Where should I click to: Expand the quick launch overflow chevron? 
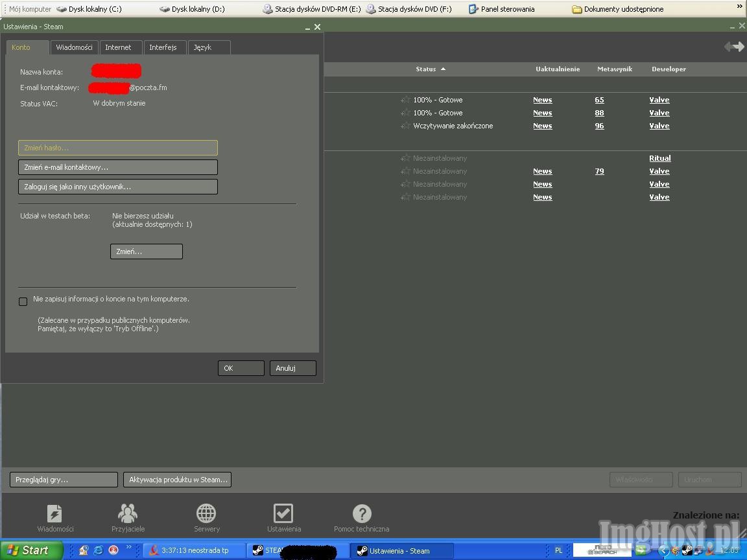pos(128,548)
